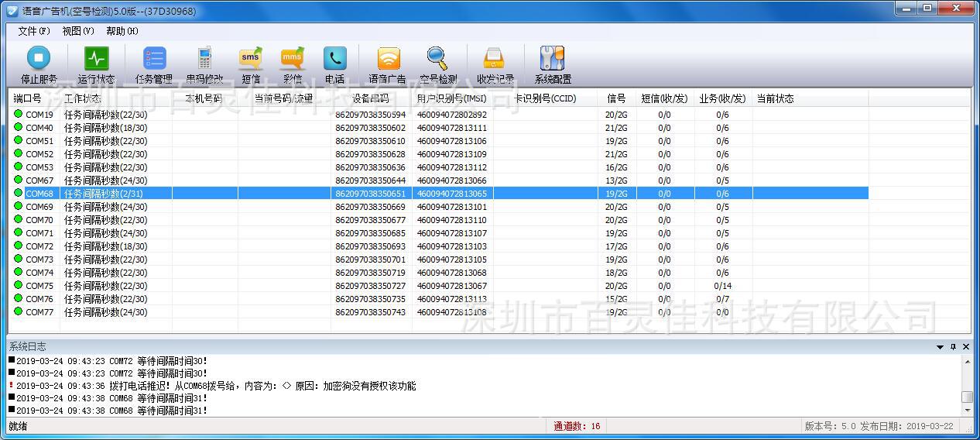Sort by the 用户识别号(IMSI) column header
This screenshot has width=980, height=440.
pyautogui.click(x=453, y=98)
